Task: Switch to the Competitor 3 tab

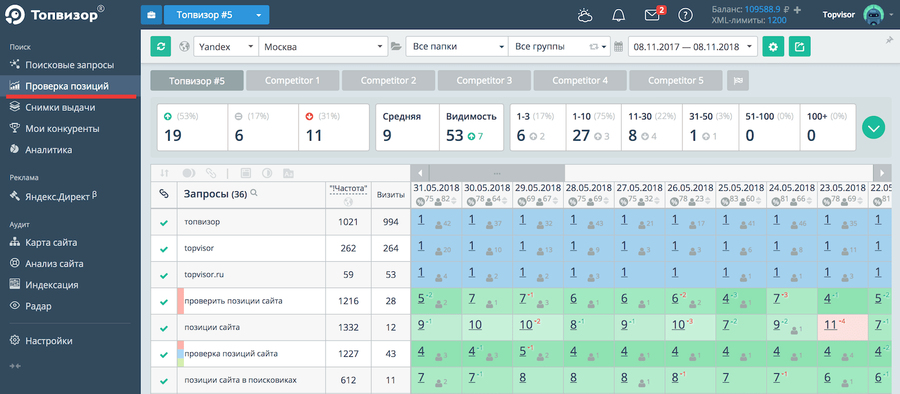Action: click(484, 80)
